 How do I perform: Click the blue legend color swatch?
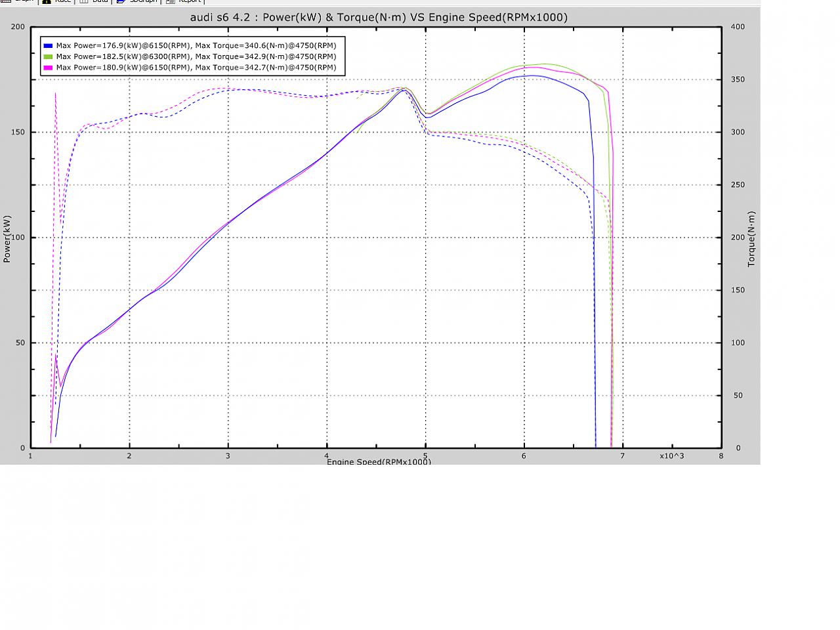coord(48,46)
